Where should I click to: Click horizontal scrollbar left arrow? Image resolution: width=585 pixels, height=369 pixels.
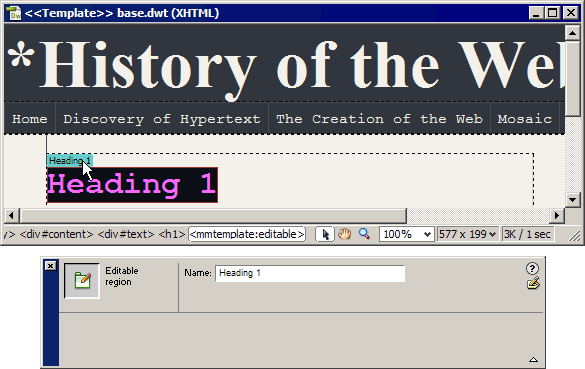point(11,215)
